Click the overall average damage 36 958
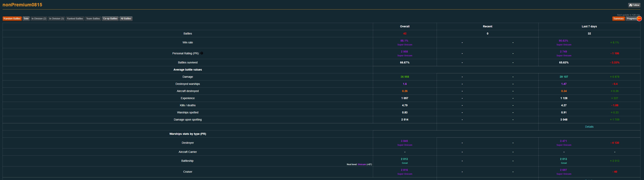The height and width of the screenshot is (180, 644). click(x=405, y=77)
